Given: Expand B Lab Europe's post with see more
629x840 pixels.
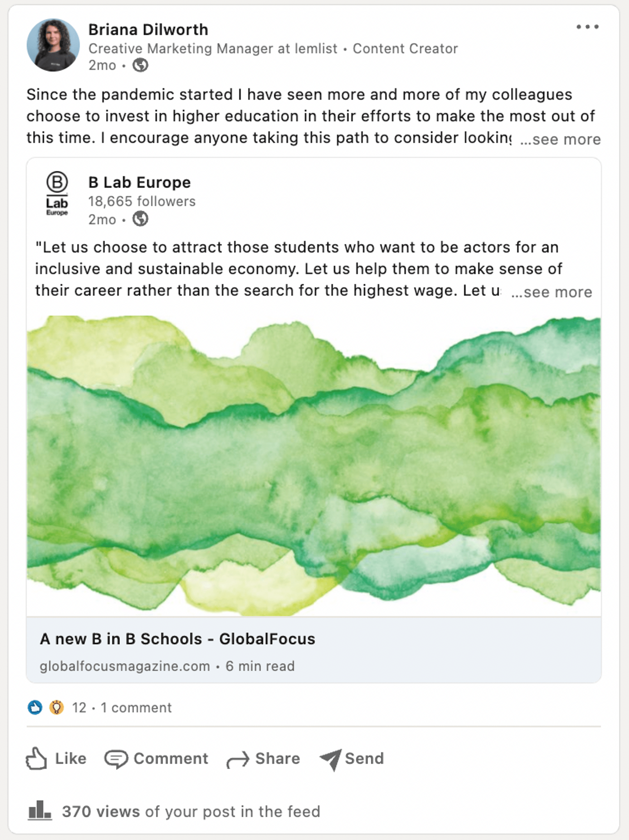Looking at the screenshot, I should (552, 292).
